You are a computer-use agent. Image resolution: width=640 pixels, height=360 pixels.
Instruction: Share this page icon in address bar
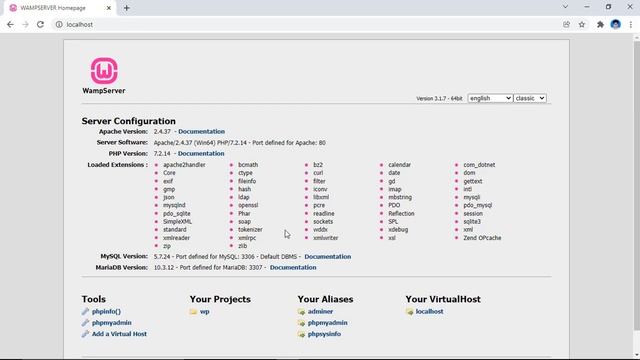pos(567,24)
